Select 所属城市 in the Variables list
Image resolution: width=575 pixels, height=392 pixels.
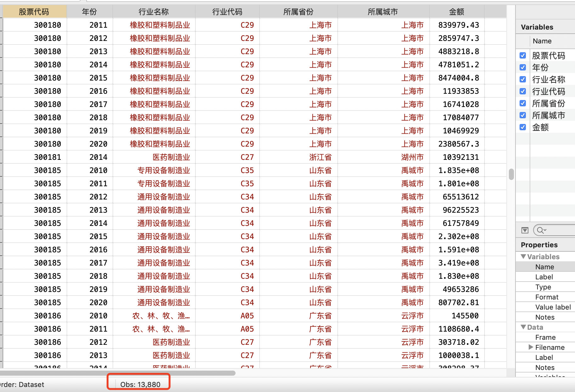549,115
